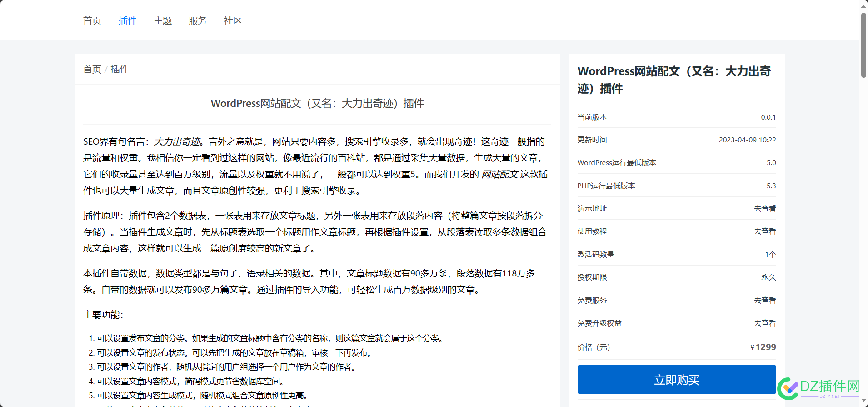868x407 pixels.
Task: Click the italic phrase 网站配文
Action: click(499, 174)
